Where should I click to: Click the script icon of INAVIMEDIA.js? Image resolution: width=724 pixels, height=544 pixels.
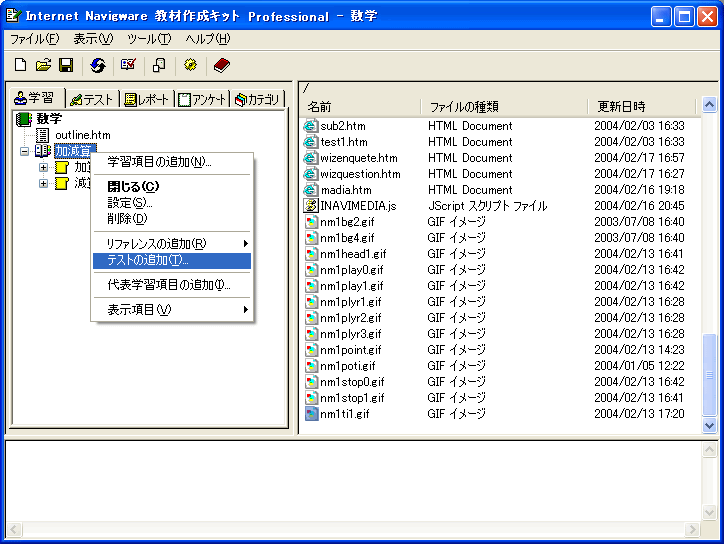pos(311,206)
